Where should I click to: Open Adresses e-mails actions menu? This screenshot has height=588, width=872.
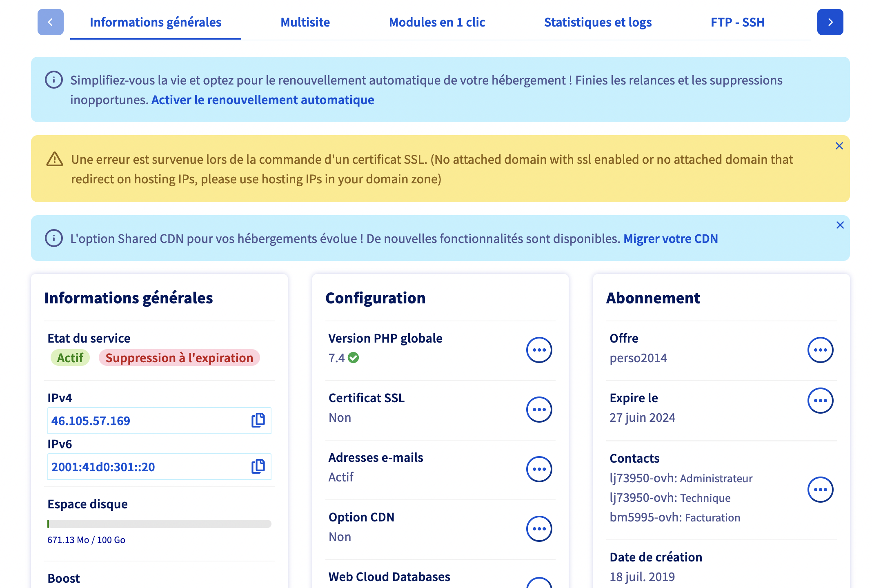tap(539, 469)
